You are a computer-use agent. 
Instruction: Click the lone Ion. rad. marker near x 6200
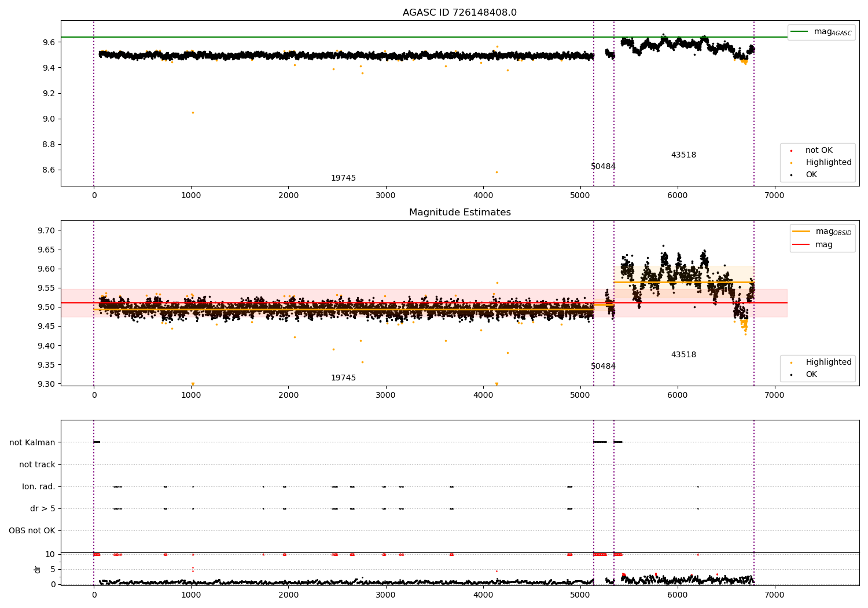coord(698,486)
